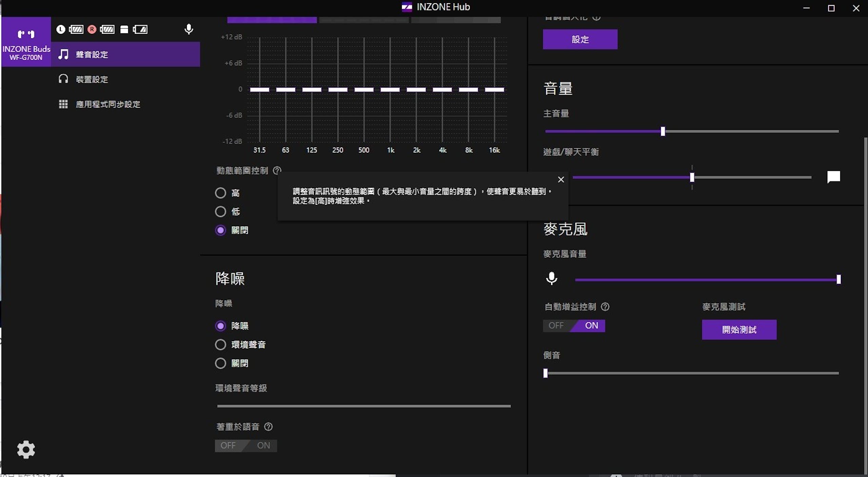Click the microphone icon beside mic volume slider
This screenshot has width=868, height=477.
click(x=552, y=279)
